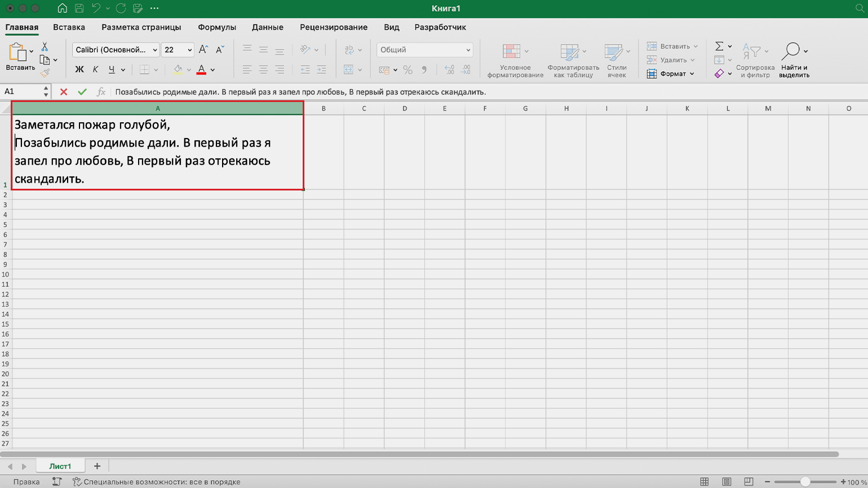Toggle Italic formatting (К)
Viewport: 868px width, 488px height.
95,70
